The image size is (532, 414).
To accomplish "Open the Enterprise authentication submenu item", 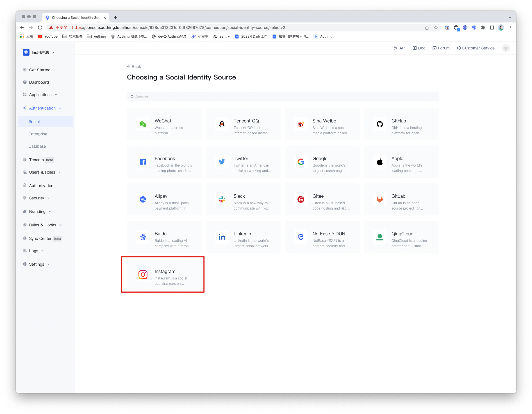I will click(38, 134).
